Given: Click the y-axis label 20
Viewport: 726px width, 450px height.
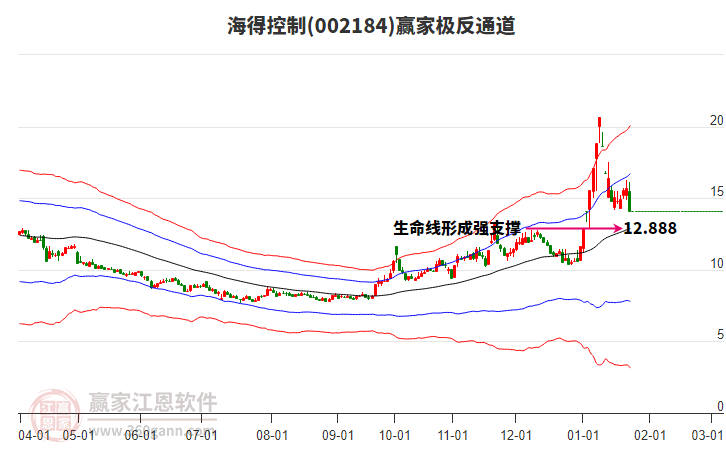Looking at the screenshot, I should coord(716,121).
